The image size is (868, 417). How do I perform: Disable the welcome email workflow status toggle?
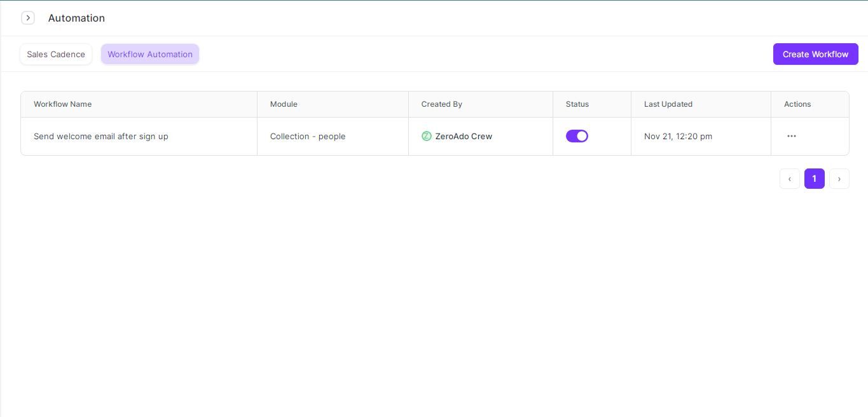577,136
